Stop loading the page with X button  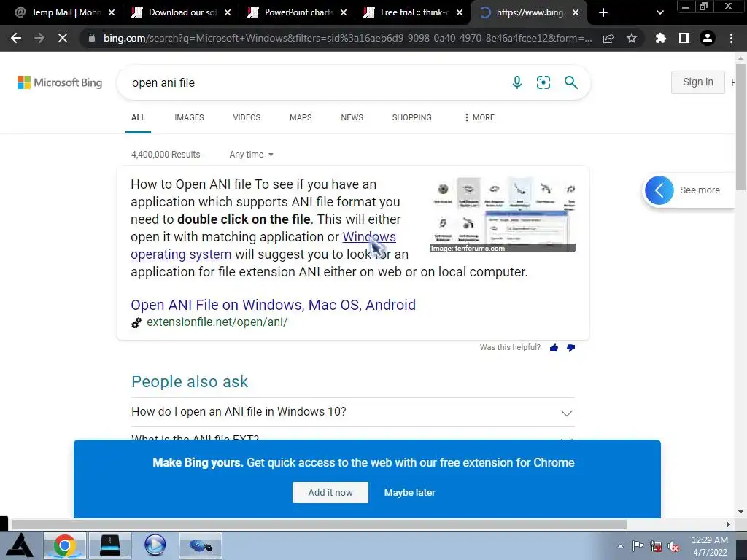click(63, 38)
